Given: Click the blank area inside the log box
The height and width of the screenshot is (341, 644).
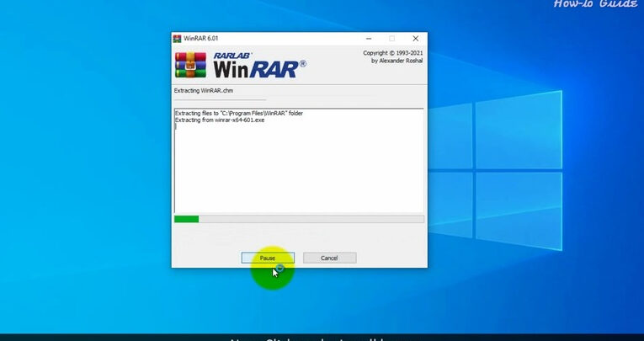Looking at the screenshot, I should [x=299, y=168].
